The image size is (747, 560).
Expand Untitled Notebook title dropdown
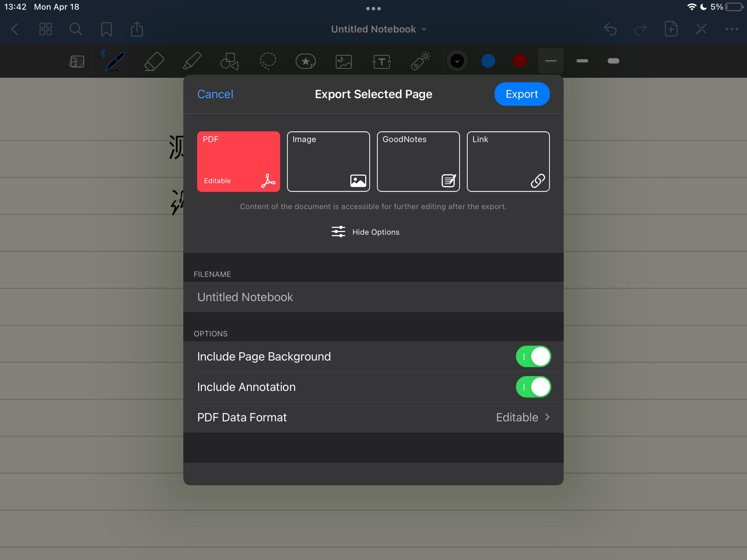379,29
